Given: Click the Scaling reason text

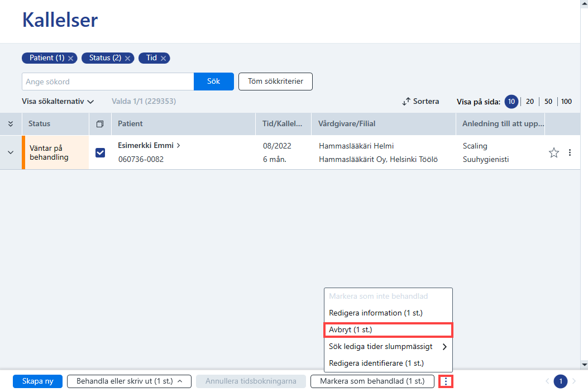Looking at the screenshot, I should (x=475, y=146).
